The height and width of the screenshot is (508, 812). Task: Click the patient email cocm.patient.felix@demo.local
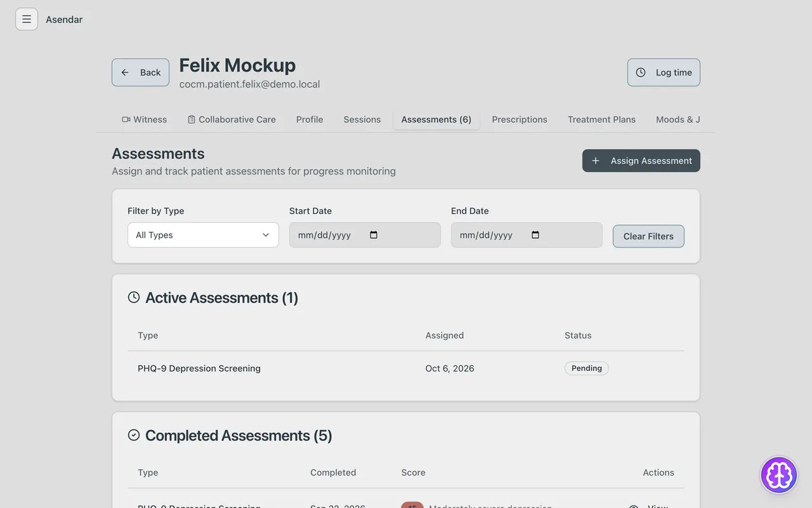tap(249, 84)
